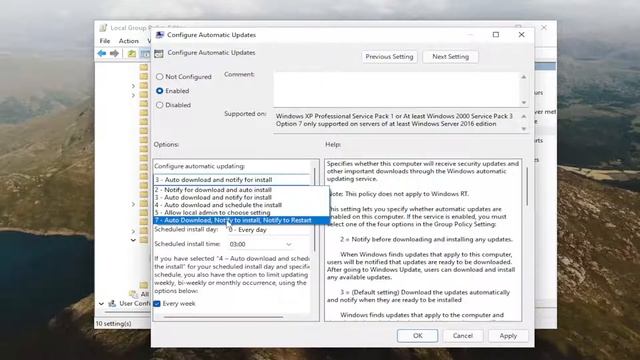
Task: Click the policy icon in the dialog title bar
Action: 160,35
